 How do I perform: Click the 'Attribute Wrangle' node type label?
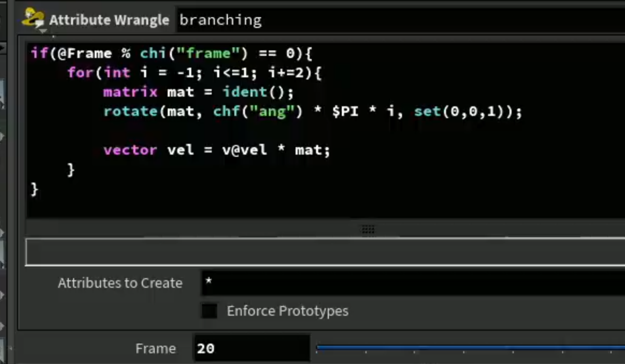[x=109, y=19]
